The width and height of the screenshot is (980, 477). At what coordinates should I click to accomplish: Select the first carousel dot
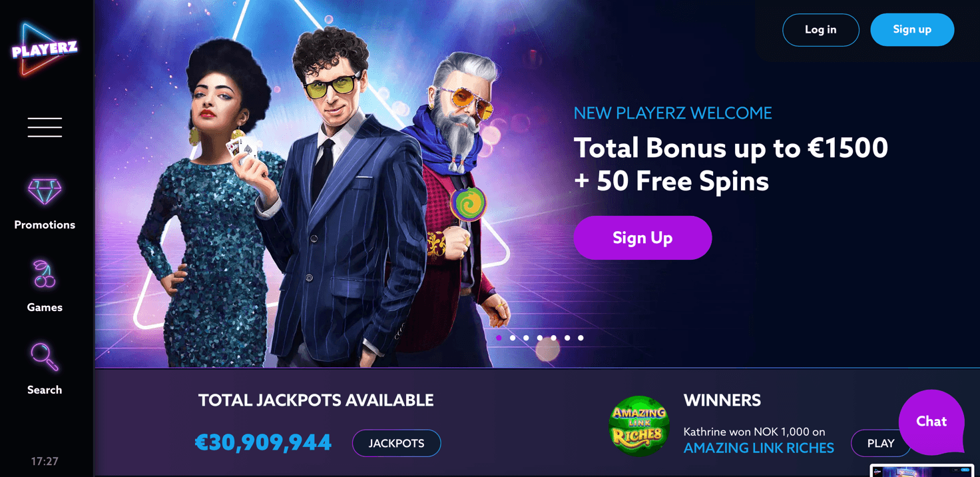click(499, 338)
